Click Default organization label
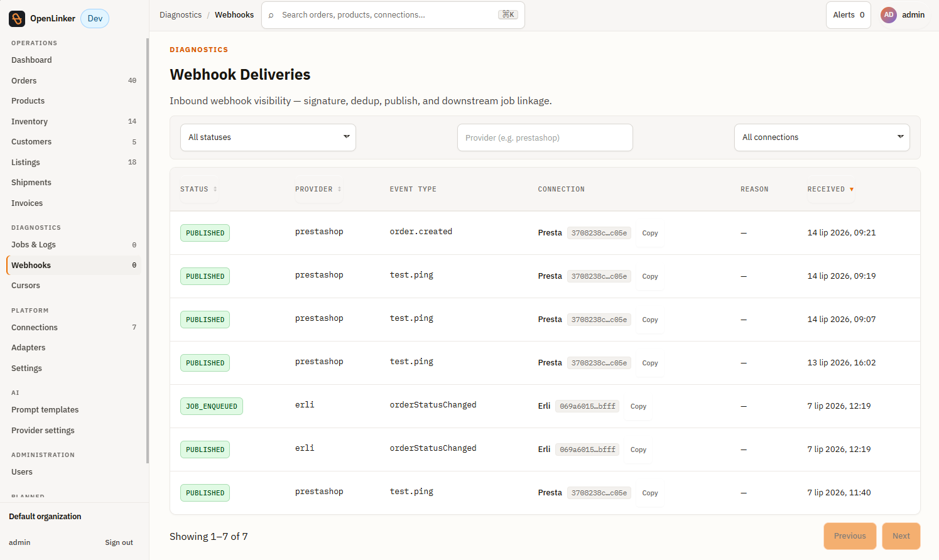This screenshot has height=560, width=939. point(45,517)
